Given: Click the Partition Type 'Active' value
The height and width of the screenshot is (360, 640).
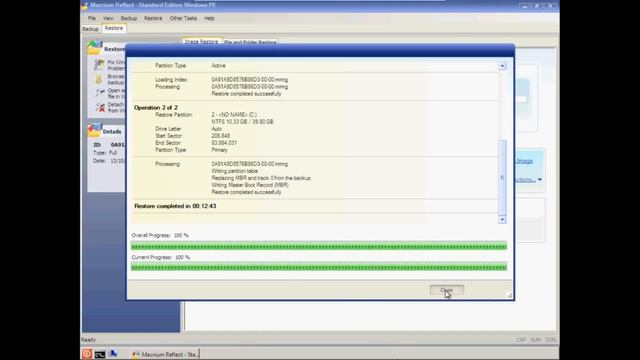Looking at the screenshot, I should pyautogui.click(x=218, y=65).
